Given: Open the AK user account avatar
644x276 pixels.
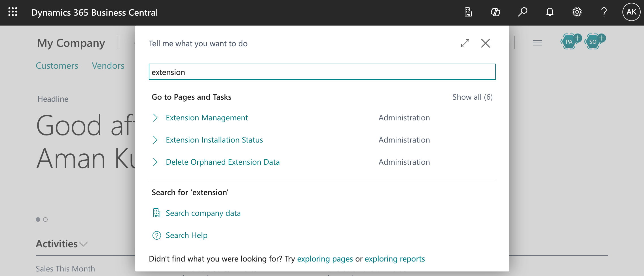Looking at the screenshot, I should (x=631, y=12).
